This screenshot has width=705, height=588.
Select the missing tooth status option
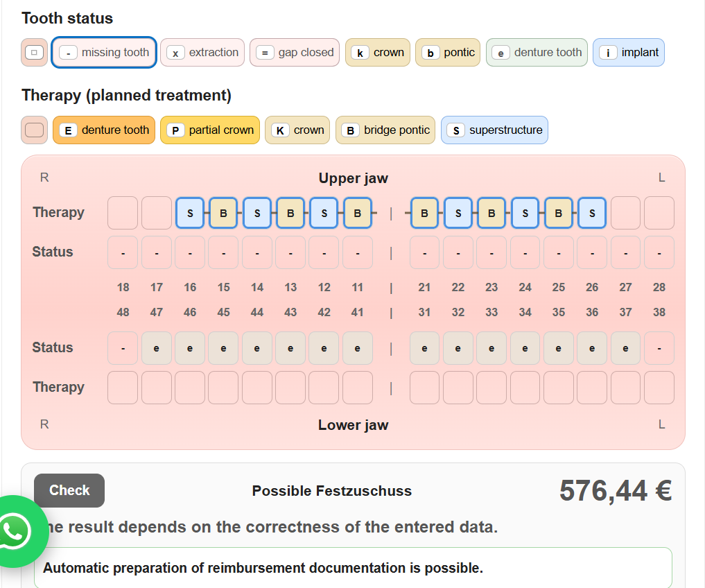[104, 53]
